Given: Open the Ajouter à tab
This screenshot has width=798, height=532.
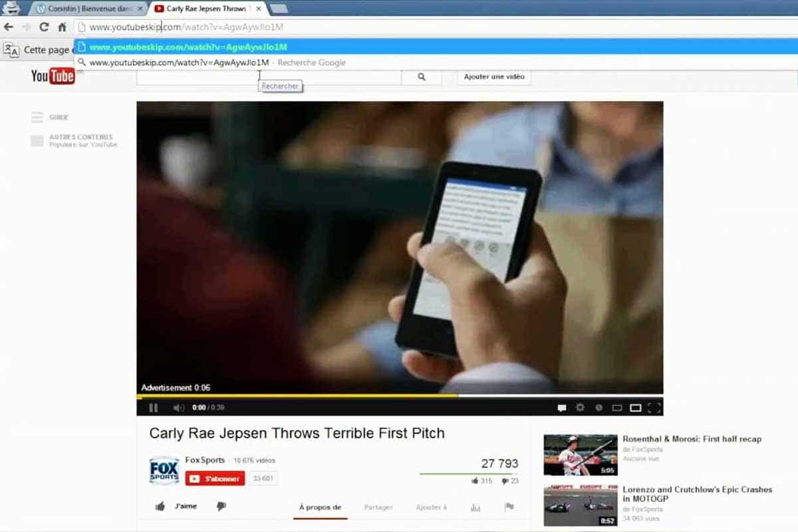Looking at the screenshot, I should click(432, 507).
